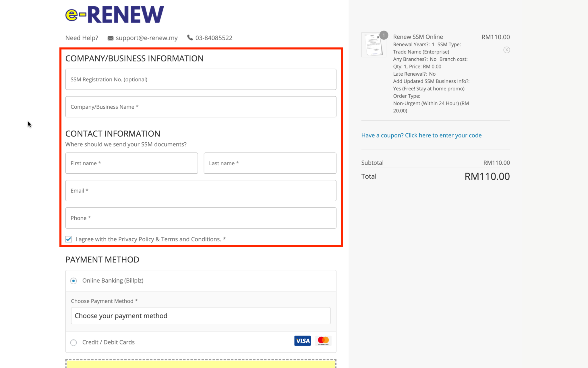Click the SSM Registration No. input field

(200, 79)
